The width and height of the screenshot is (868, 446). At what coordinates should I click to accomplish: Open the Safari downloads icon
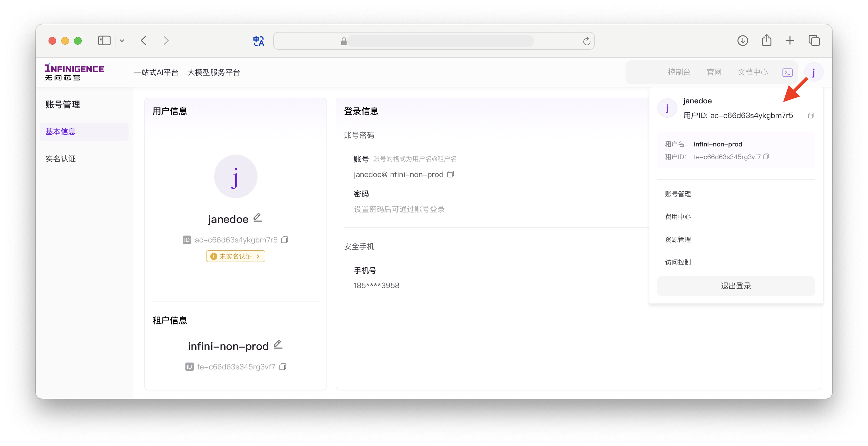743,41
